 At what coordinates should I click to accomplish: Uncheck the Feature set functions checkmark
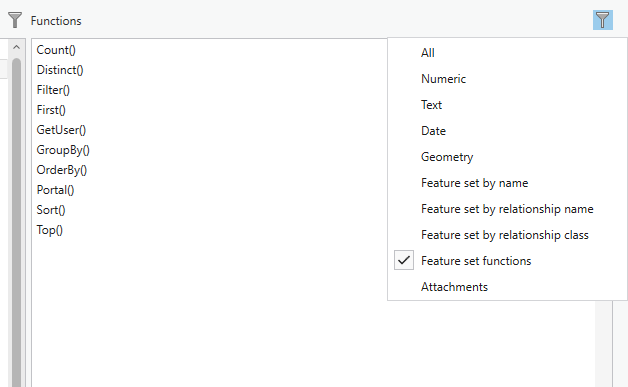(x=404, y=260)
